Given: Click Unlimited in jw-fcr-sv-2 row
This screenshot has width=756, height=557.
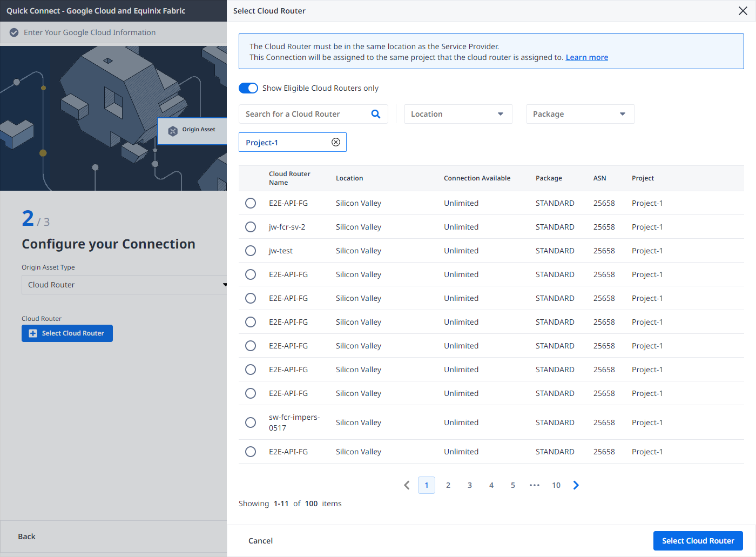Looking at the screenshot, I should pos(461,227).
